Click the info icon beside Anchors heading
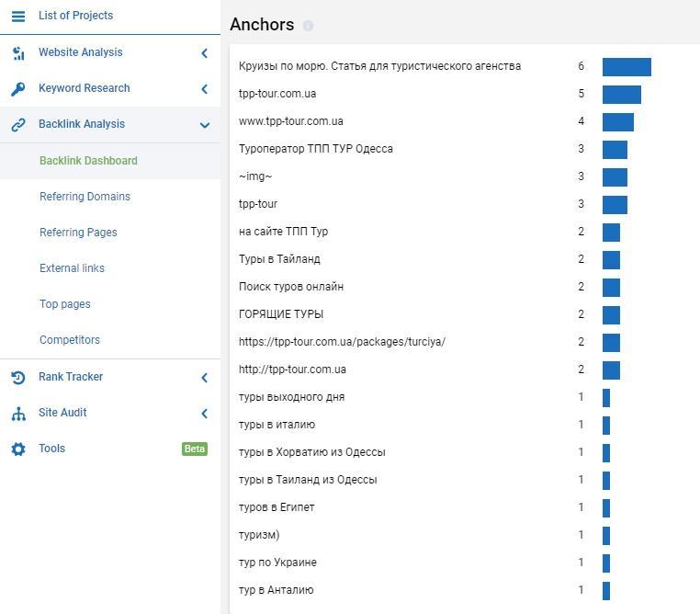 [308, 26]
